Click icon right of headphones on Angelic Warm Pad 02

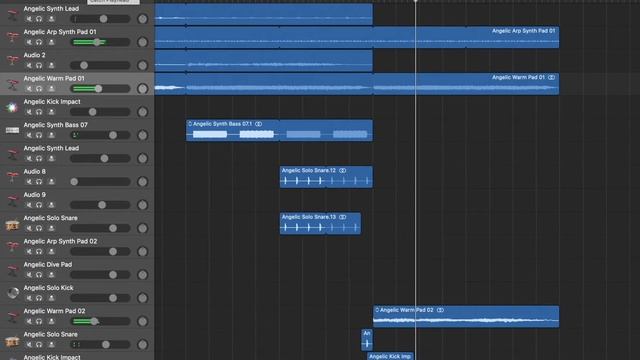(51, 321)
